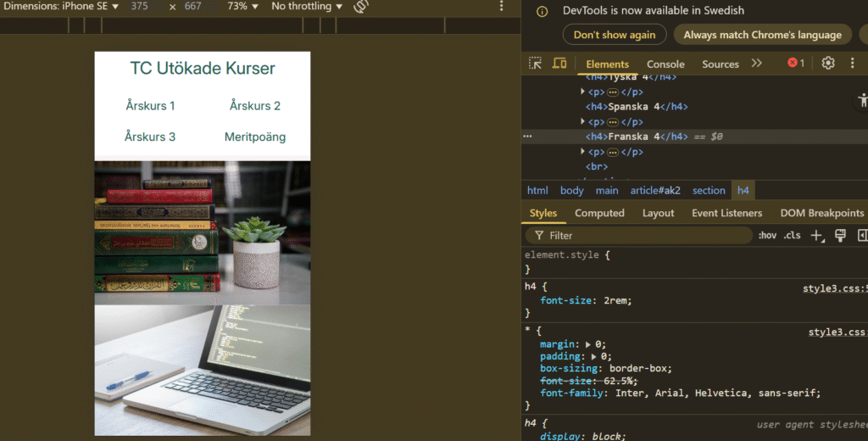Open DevTools settings gear
868x441 pixels.
coord(827,63)
